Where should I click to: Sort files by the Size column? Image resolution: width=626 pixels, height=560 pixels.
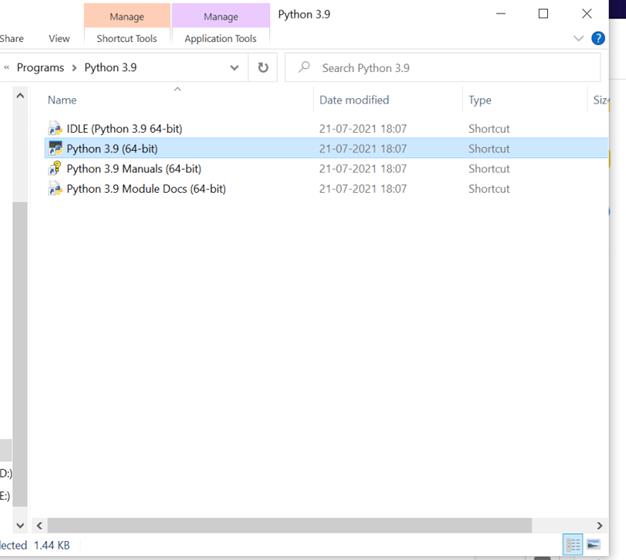click(x=600, y=100)
